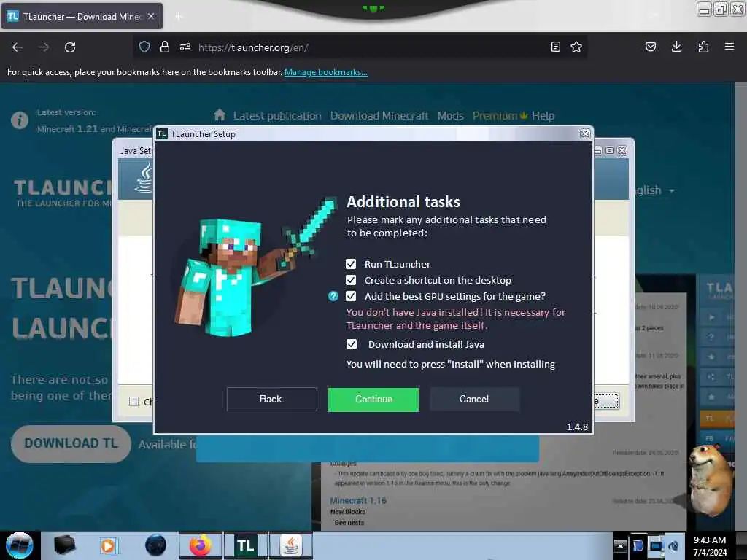Screen dimensions: 747x560
Task: Open the Windows Start orb
Action: coord(20,545)
